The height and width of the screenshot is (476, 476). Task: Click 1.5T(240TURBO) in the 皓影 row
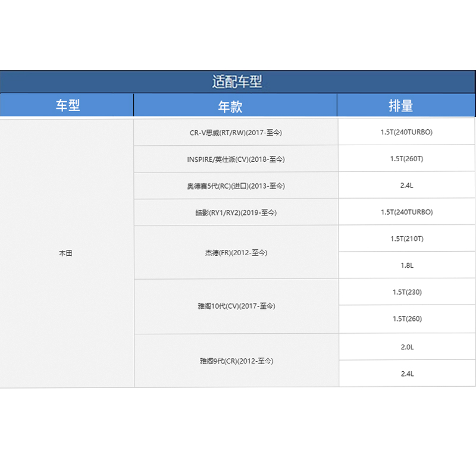pyautogui.click(x=406, y=212)
